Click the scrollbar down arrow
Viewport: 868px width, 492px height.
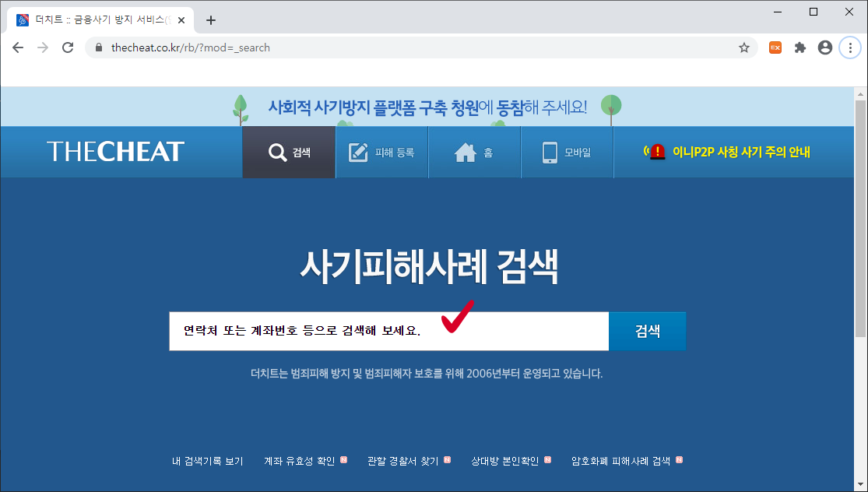coord(860,486)
